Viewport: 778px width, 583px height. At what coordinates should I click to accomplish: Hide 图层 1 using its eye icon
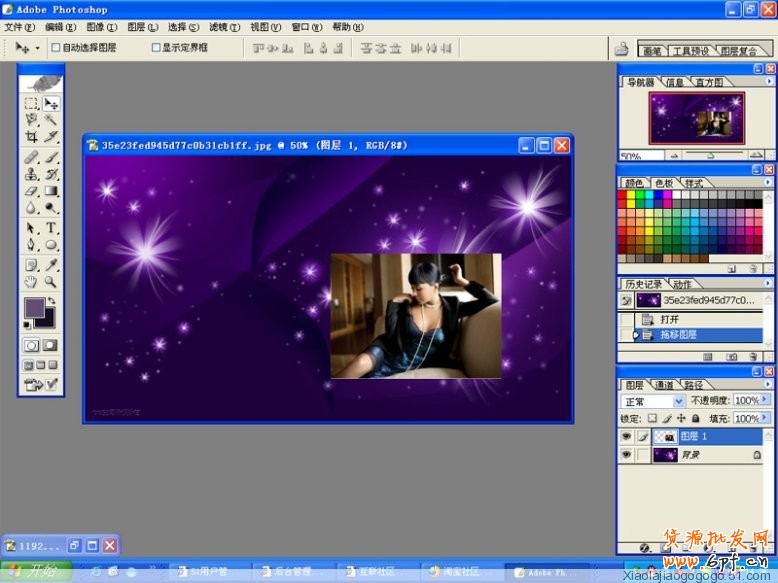627,437
